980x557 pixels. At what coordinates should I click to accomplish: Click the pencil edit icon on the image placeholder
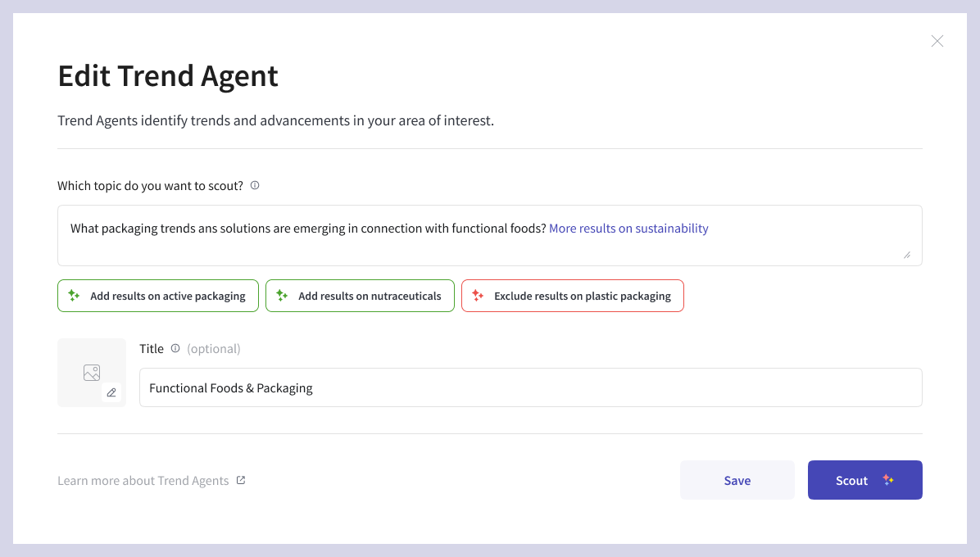tap(111, 392)
